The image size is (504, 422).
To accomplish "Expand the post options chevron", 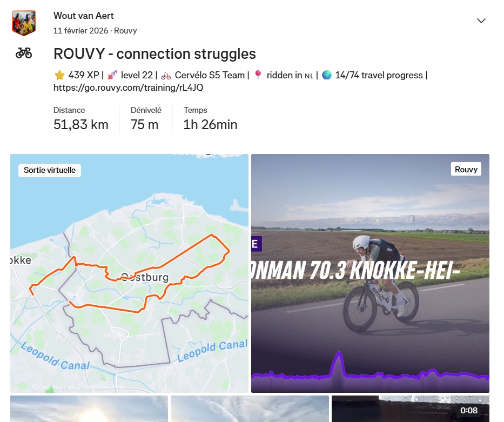I will pyautogui.click(x=481, y=21).
